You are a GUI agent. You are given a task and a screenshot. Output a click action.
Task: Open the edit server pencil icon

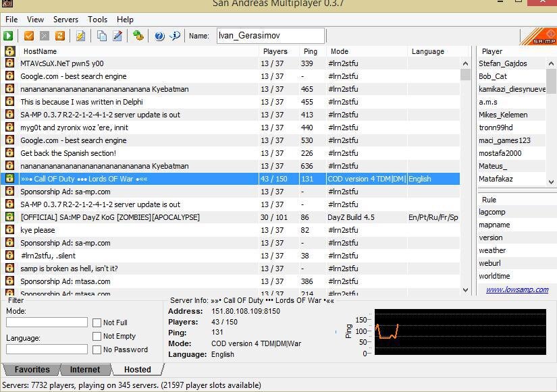116,35
